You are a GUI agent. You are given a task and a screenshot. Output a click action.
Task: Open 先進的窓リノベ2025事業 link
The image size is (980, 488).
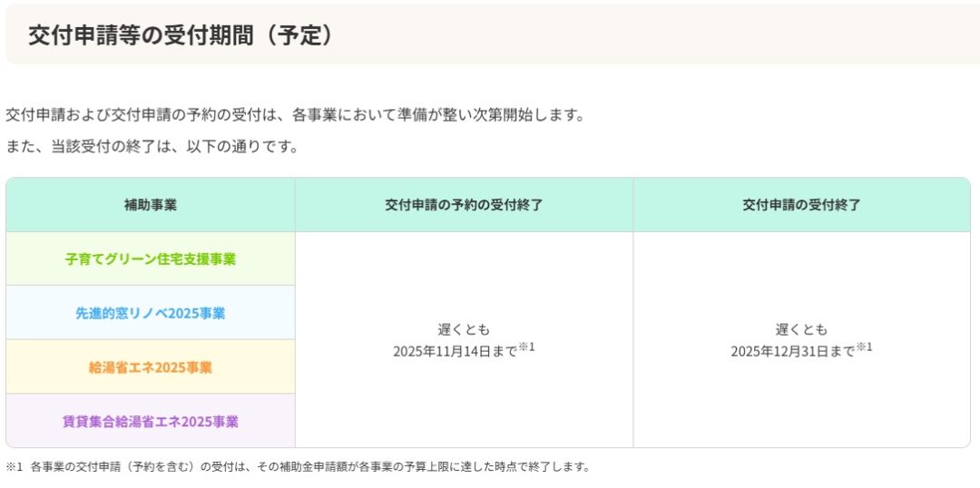tap(151, 313)
